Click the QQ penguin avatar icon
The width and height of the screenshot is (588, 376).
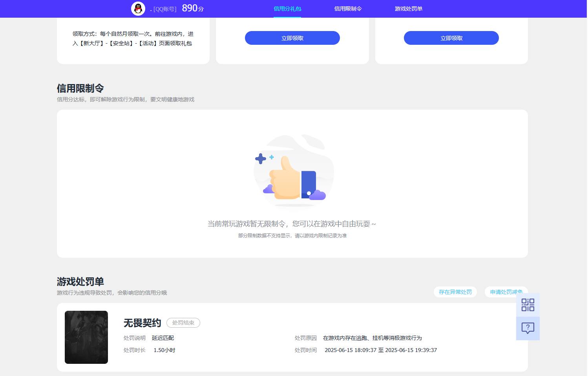(138, 8)
